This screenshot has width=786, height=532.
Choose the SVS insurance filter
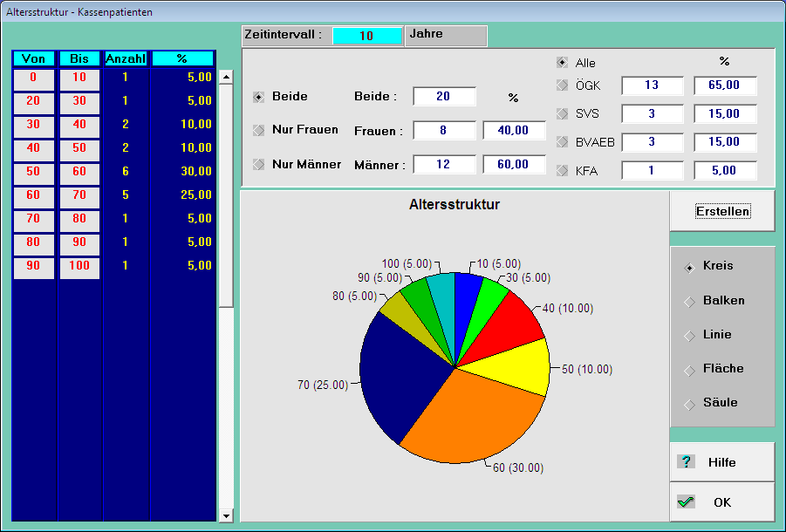[x=562, y=113]
